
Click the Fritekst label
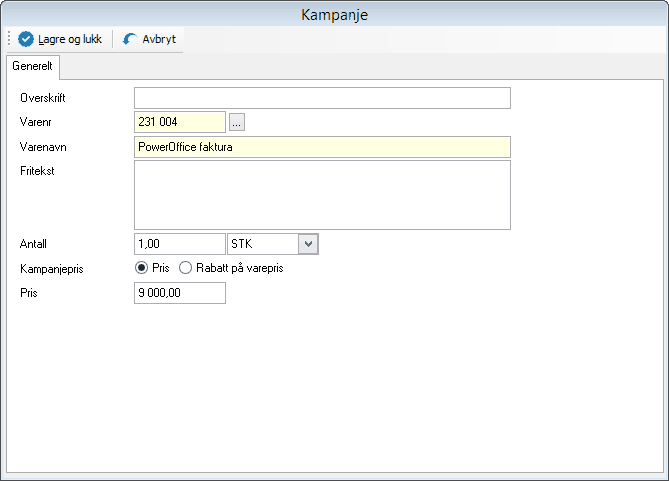37,171
